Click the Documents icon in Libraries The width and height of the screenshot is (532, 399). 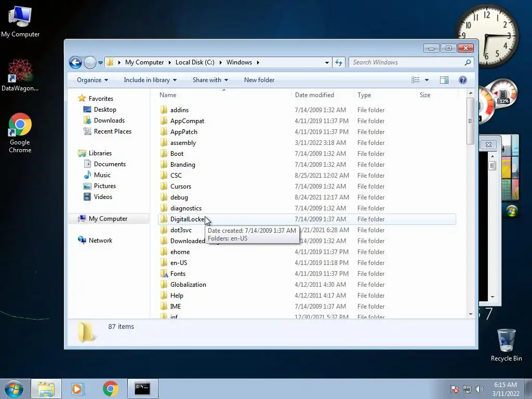(87, 164)
